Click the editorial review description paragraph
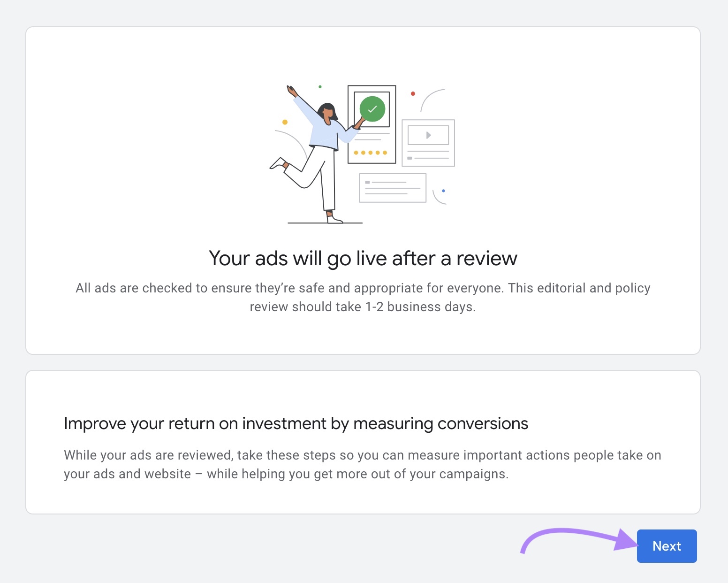 tap(363, 297)
